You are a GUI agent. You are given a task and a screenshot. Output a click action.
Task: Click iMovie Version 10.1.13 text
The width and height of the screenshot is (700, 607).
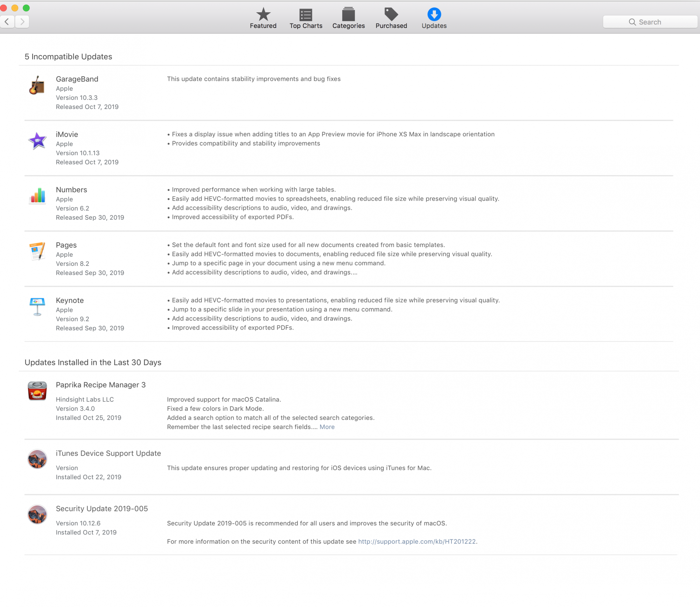pos(78,153)
